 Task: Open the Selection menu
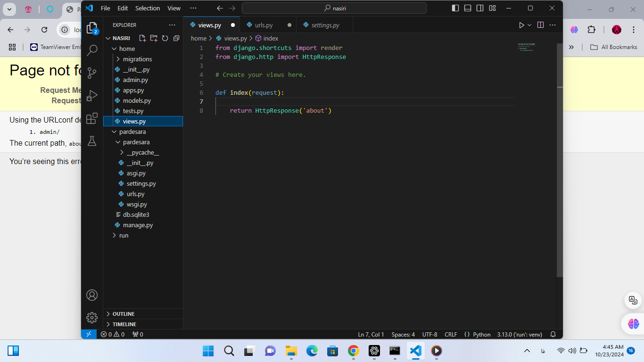148,8
